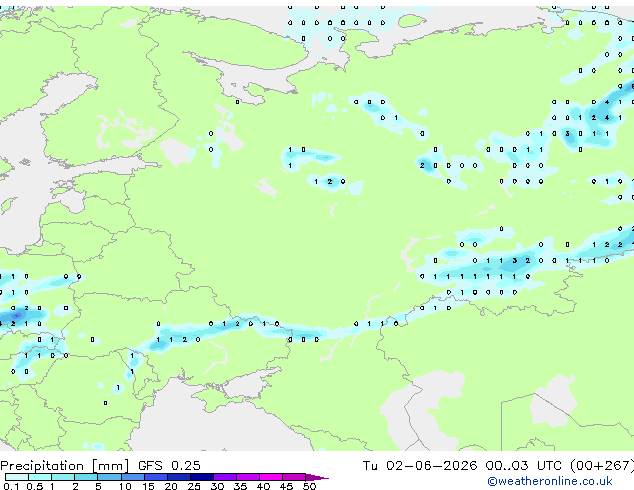
Task: Click the '40' legend scale label
Action: [263, 486]
